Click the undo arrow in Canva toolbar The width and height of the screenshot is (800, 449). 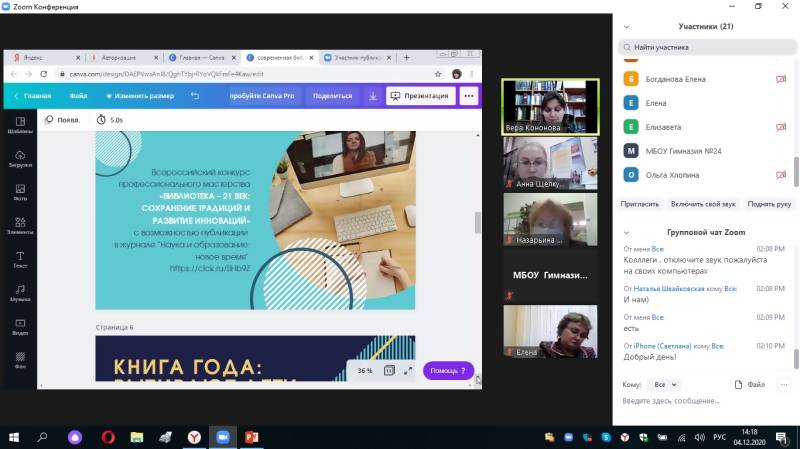click(x=195, y=96)
